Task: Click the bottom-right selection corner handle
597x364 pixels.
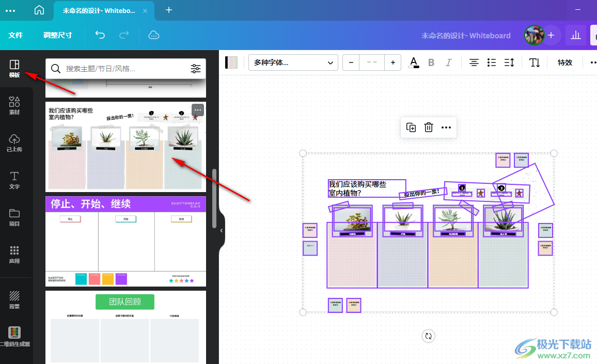Action: click(x=554, y=312)
